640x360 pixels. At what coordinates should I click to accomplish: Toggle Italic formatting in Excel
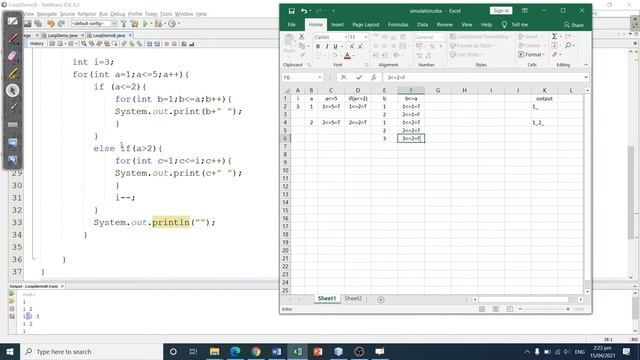coord(327,47)
